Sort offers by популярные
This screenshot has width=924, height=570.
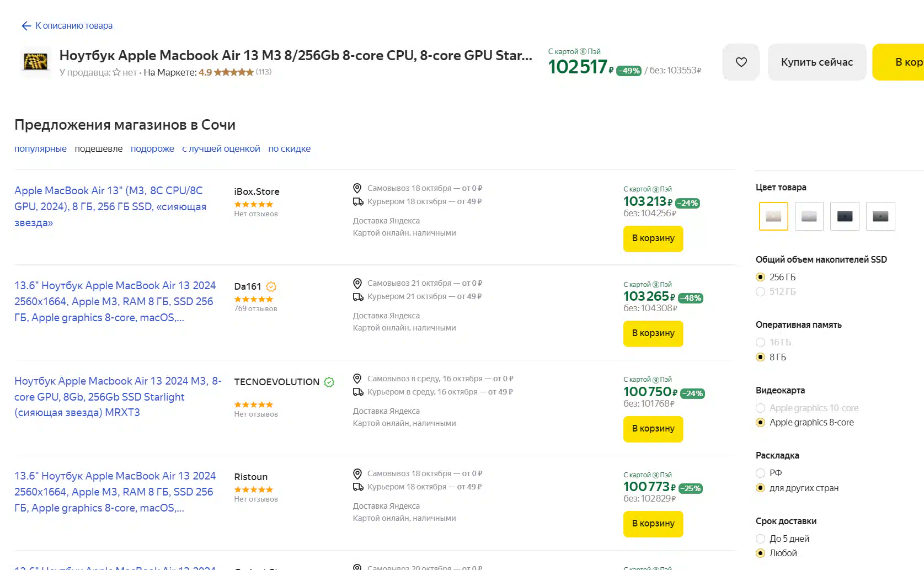[x=40, y=148]
